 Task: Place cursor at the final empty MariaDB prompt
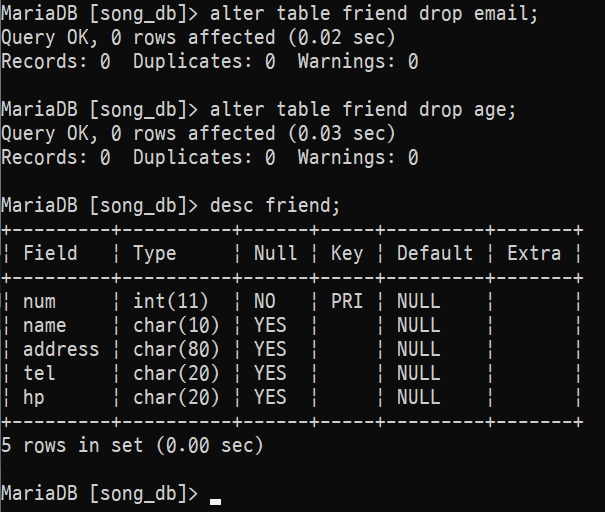[x=215, y=494]
